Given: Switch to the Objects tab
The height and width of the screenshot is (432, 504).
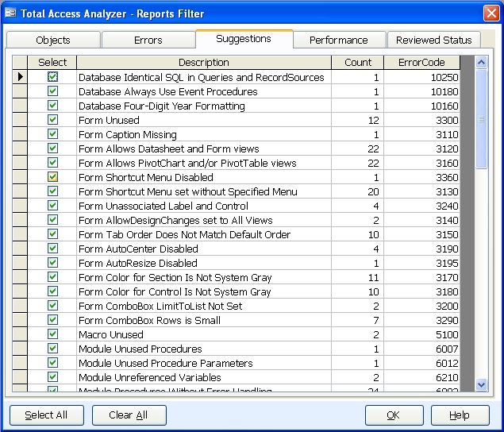Looking at the screenshot, I should click(x=53, y=40).
